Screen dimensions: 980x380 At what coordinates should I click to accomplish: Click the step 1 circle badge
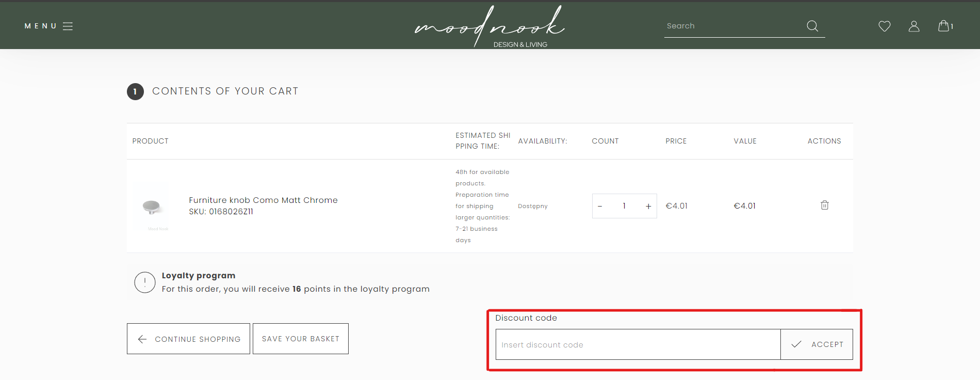coord(135,91)
